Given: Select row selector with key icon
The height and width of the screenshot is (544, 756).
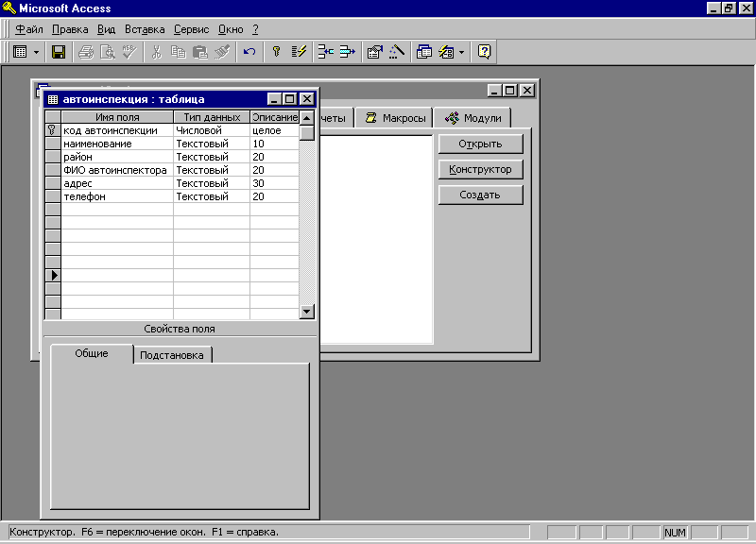Looking at the screenshot, I should [53, 130].
